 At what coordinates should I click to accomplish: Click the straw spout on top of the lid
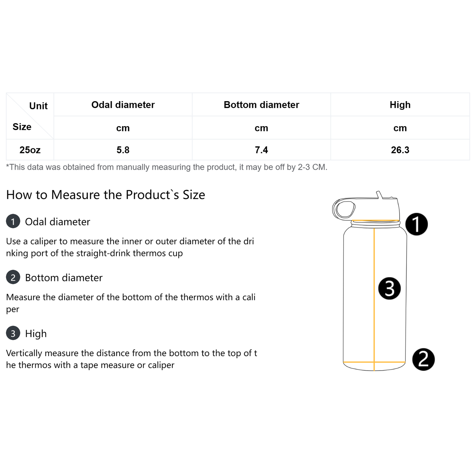pyautogui.click(x=379, y=195)
